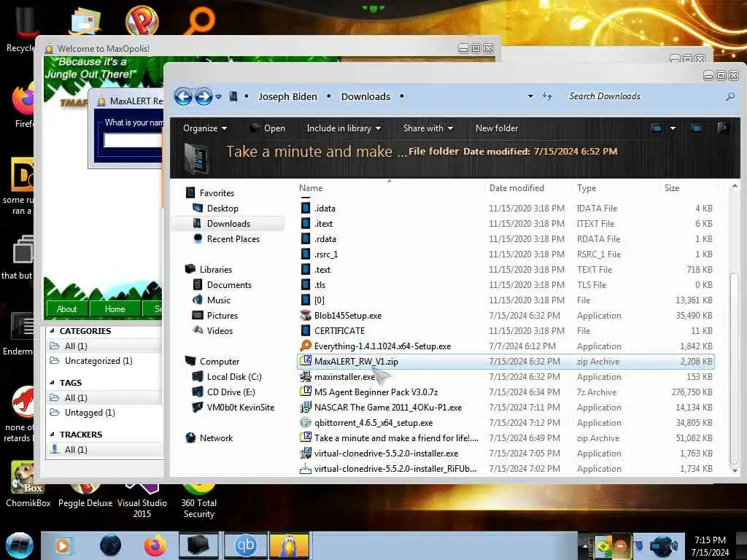The height and width of the screenshot is (560, 747).
Task: Open VM0b0t KevinSite drive
Action: (240, 407)
